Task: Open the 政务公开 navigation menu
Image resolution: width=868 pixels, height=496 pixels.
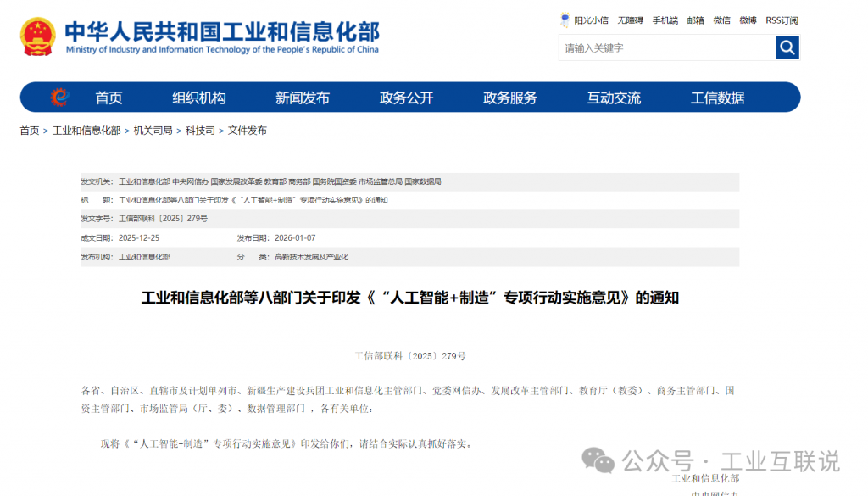Action: 406,98
